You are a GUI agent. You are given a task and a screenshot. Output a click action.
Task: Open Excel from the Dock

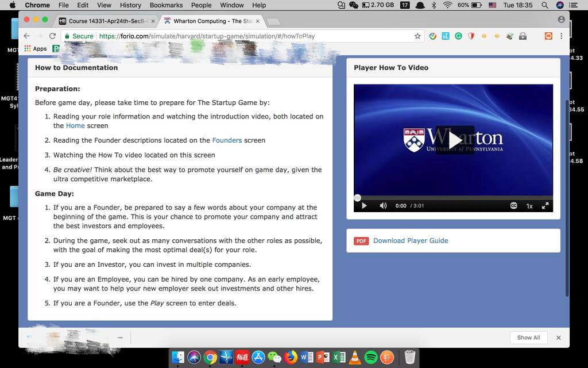339,357
